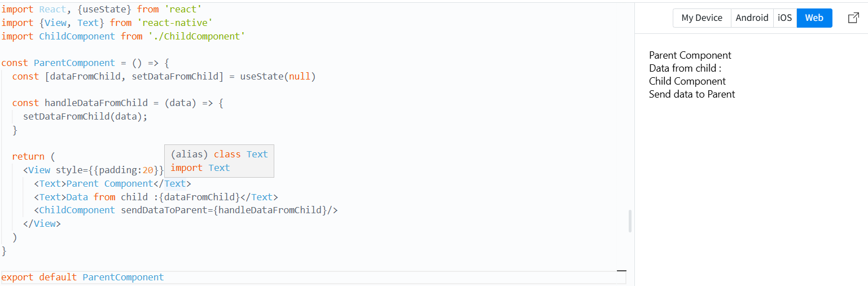Select the Web preview tab

tap(814, 18)
